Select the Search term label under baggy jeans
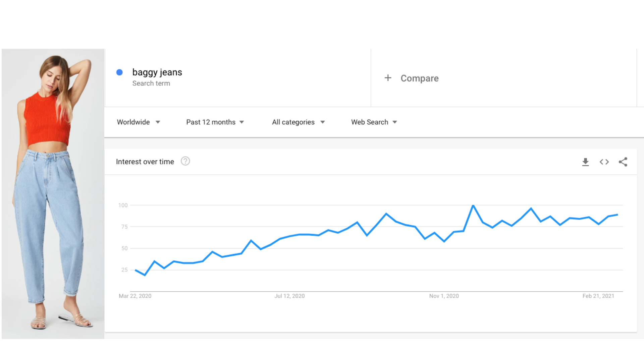This screenshot has height=362, width=644. pos(151,83)
